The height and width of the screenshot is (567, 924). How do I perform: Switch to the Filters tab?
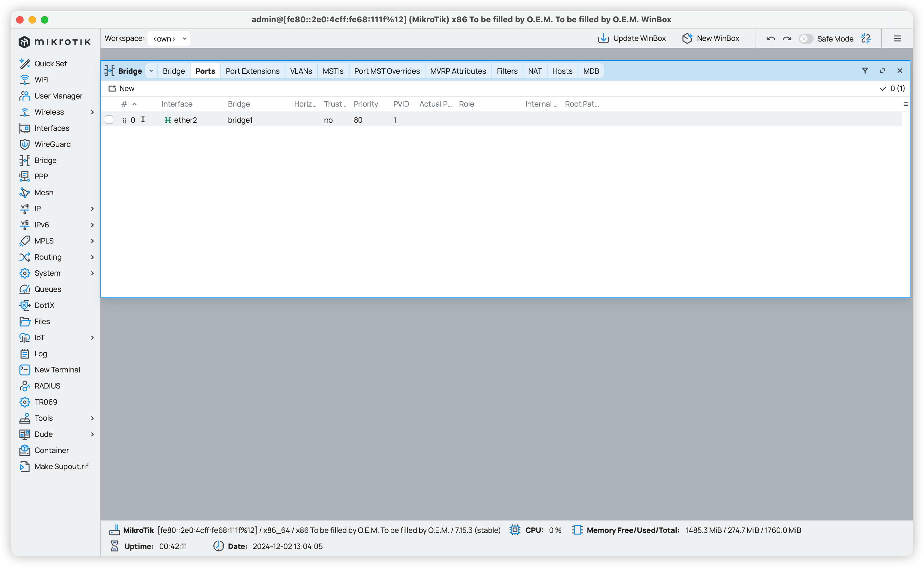[507, 71]
